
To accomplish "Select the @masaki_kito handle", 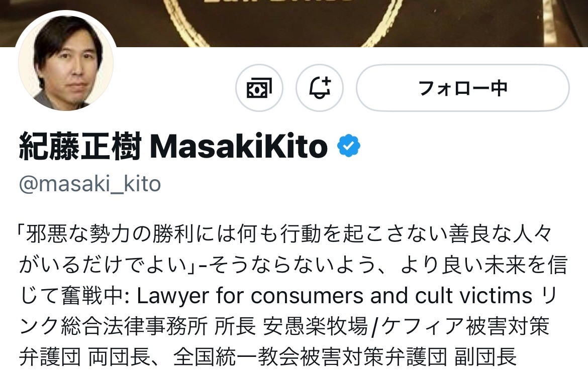I will click(x=90, y=184).
